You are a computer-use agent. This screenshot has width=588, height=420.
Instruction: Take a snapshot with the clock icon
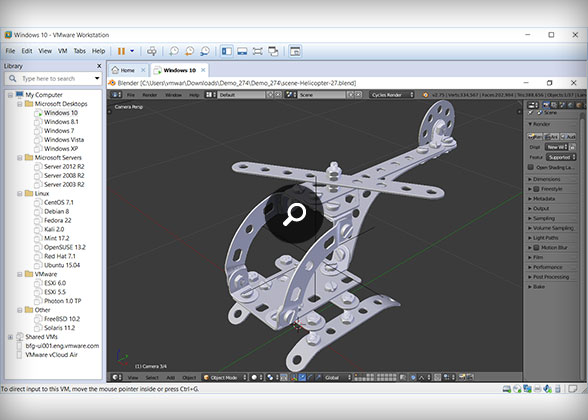[x=174, y=51]
